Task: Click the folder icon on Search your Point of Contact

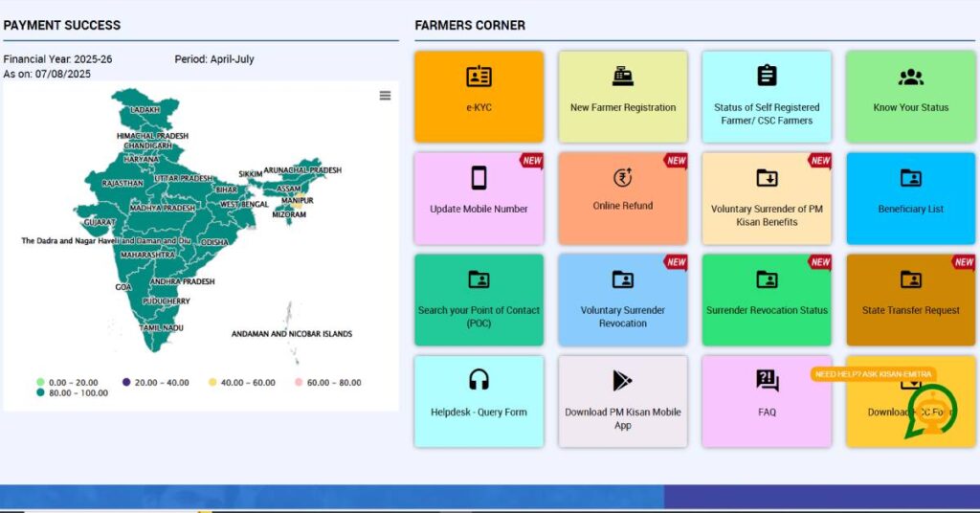Action: (479, 279)
